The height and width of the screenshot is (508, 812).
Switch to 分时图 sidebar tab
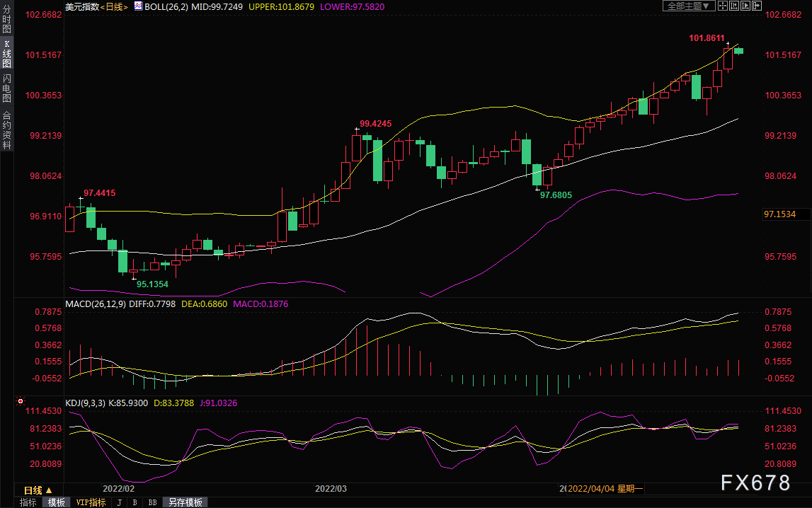pyautogui.click(x=7, y=19)
